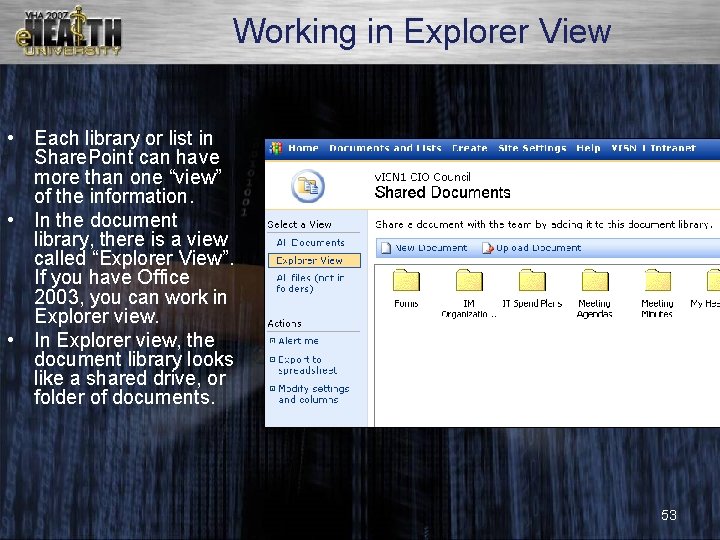Click the Select a View heading
720x540 pixels.
tap(299, 225)
